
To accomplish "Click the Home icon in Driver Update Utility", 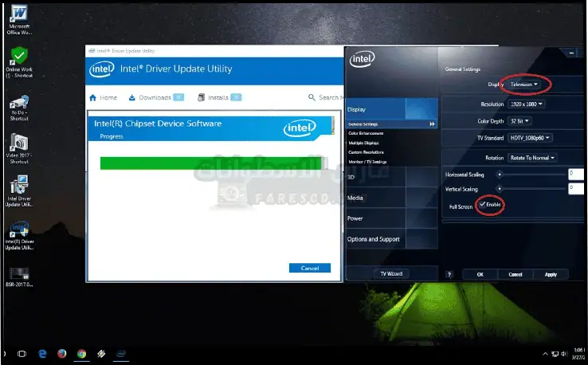I will [93, 98].
